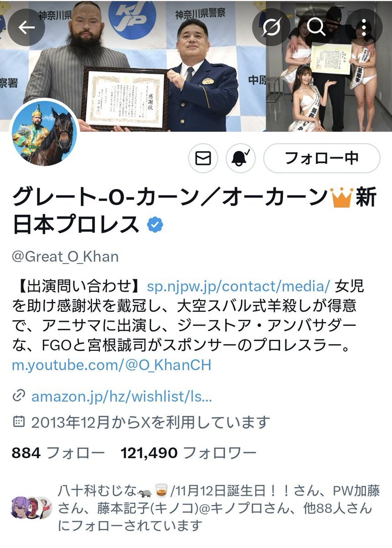Viewport: 392px width, 548px height.
Task: Open the three-dot overflow menu
Action: (363, 28)
